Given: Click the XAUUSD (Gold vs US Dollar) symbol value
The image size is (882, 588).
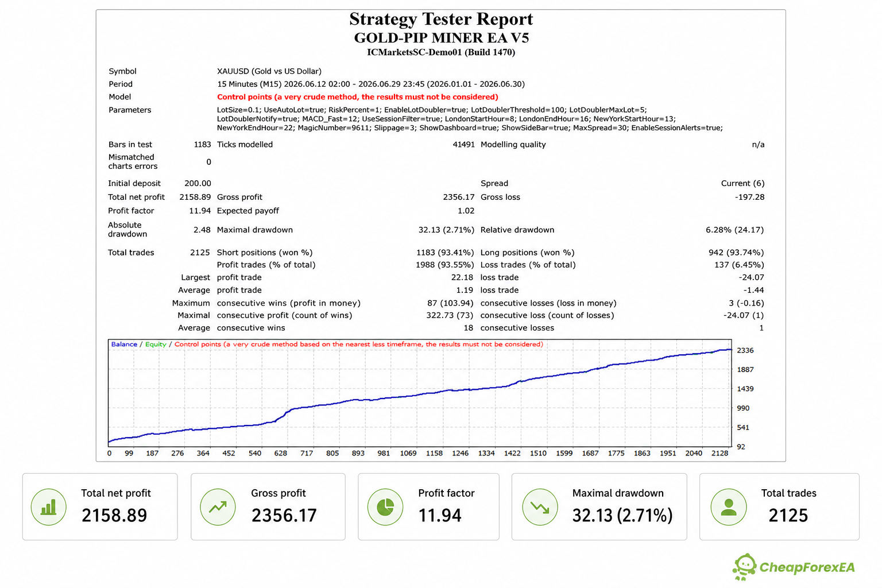Looking at the screenshot, I should coord(269,71).
